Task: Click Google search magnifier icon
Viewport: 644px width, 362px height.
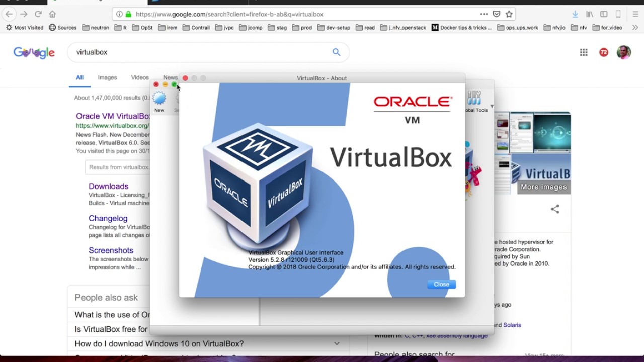Action: point(336,52)
